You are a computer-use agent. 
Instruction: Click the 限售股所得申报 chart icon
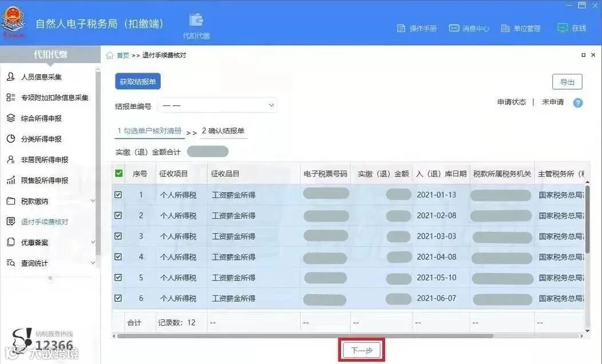pyautogui.click(x=11, y=180)
